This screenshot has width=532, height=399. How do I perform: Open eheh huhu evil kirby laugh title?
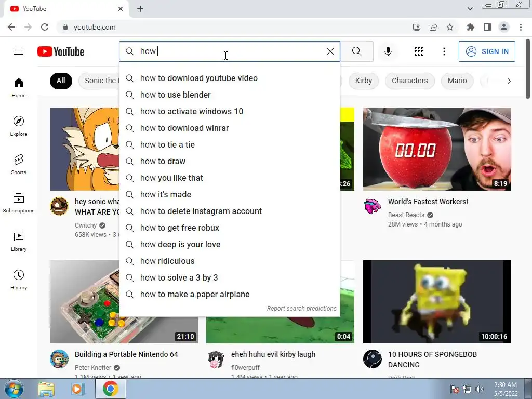(x=273, y=354)
